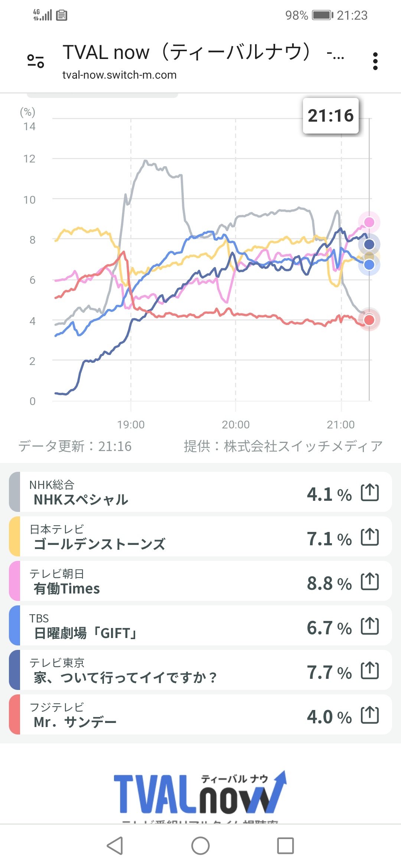Click the 21:16 time tooltip
Viewport: 401px width, 868px height.
[331, 116]
